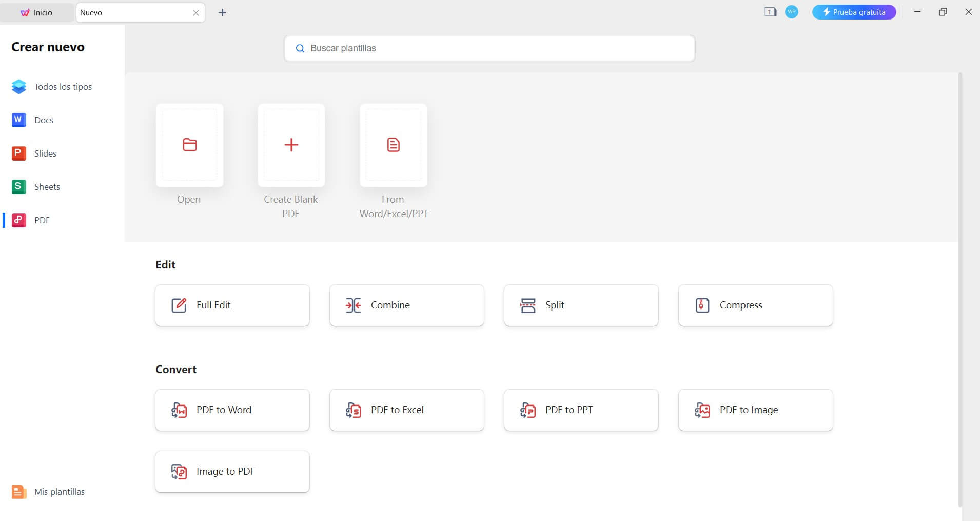
Task: Choose the Split PDF tool
Action: pyautogui.click(x=581, y=305)
